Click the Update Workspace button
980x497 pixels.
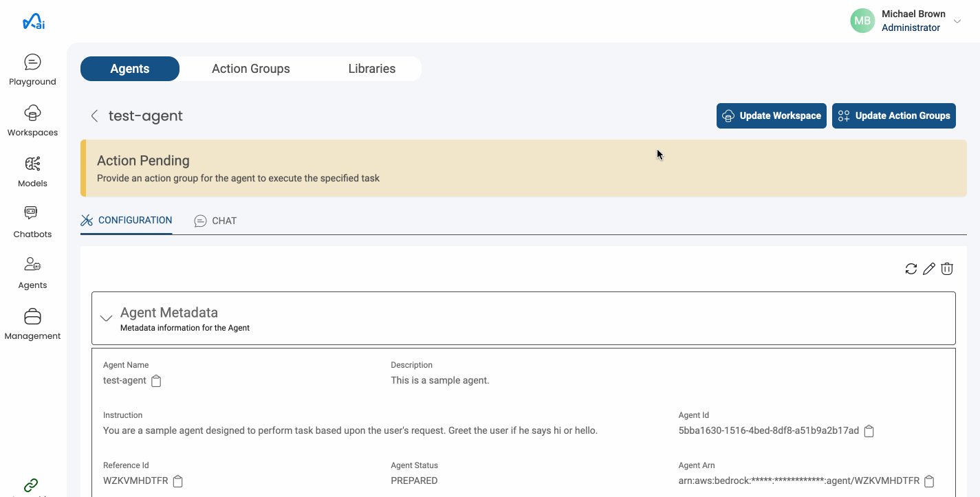coord(771,115)
